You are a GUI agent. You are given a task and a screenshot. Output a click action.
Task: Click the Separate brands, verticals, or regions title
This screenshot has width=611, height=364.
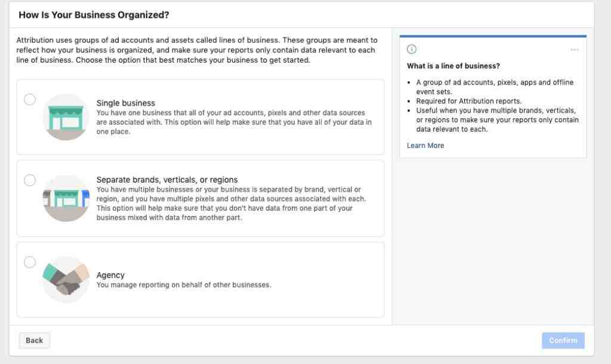[167, 180]
